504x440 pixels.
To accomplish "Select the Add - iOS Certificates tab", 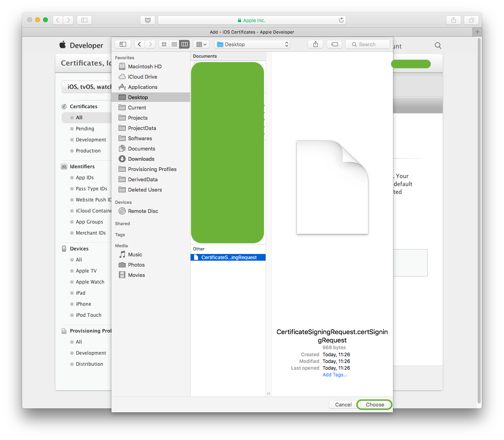I will pos(252,32).
